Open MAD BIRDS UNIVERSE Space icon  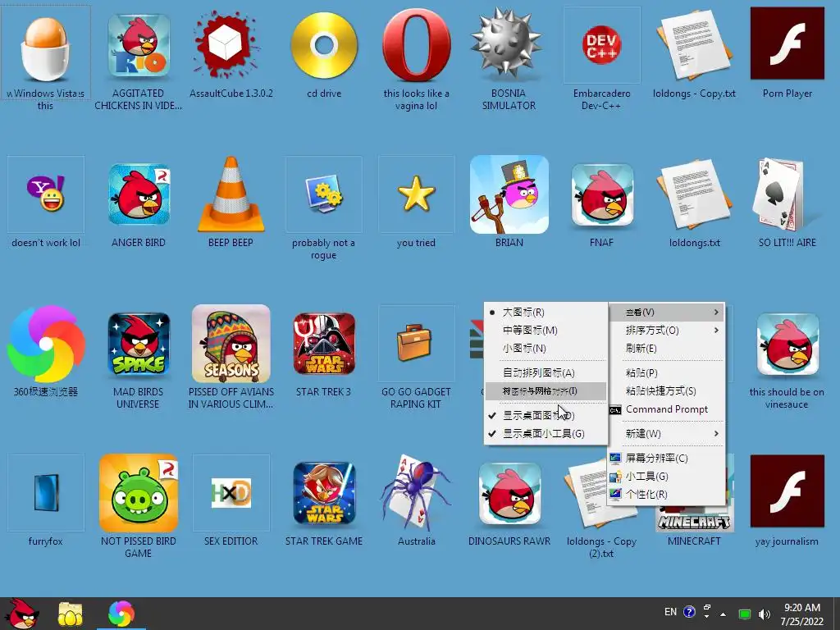click(x=139, y=344)
